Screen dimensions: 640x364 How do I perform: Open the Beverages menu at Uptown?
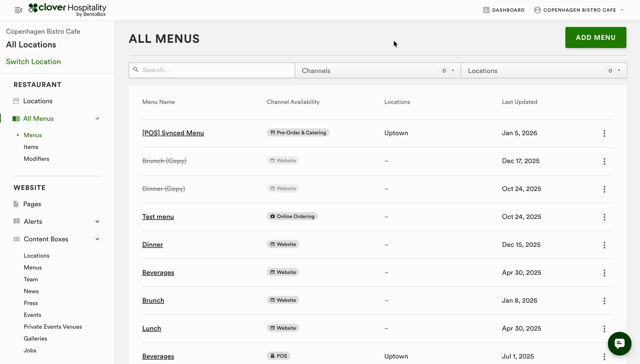158,356
